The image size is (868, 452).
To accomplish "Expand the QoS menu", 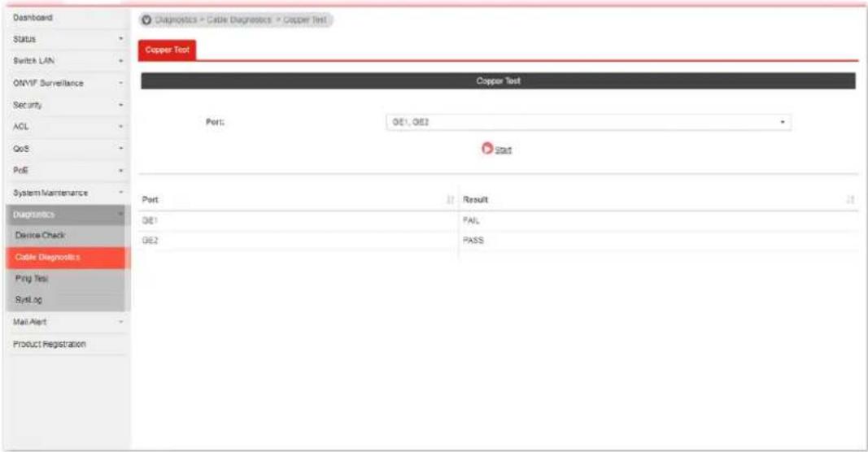I will 67,148.
